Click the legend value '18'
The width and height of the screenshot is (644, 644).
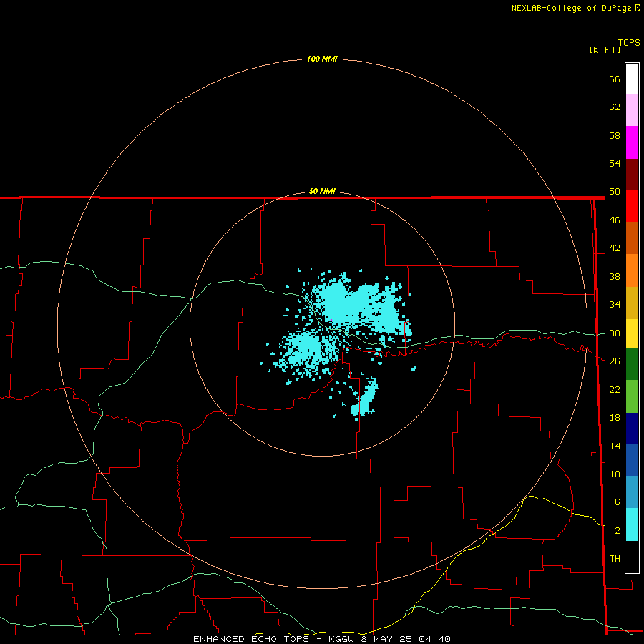615,418
